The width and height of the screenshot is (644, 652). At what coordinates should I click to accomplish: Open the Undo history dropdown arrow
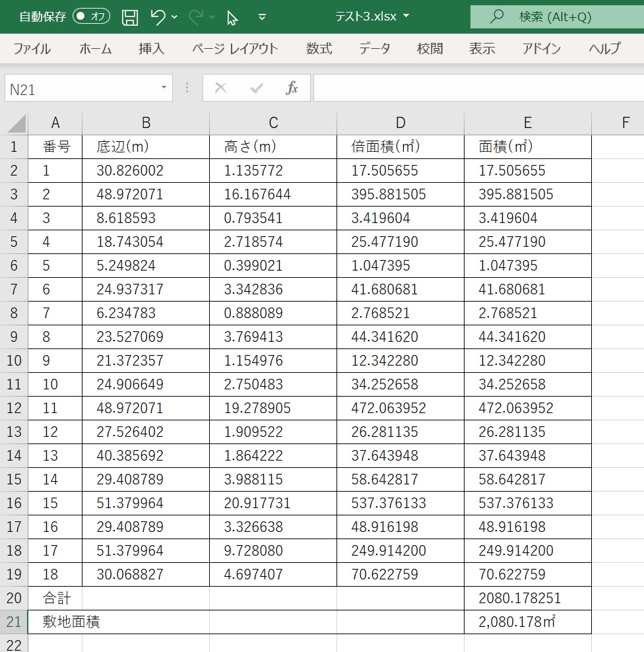coord(175,17)
